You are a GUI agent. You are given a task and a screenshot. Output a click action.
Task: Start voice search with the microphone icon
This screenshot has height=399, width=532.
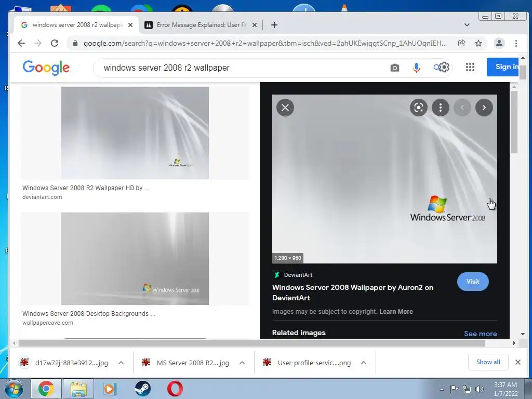click(416, 68)
